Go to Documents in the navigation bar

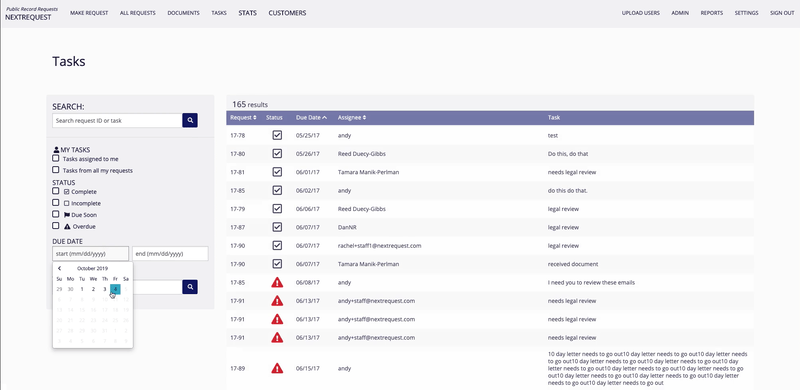coord(183,13)
